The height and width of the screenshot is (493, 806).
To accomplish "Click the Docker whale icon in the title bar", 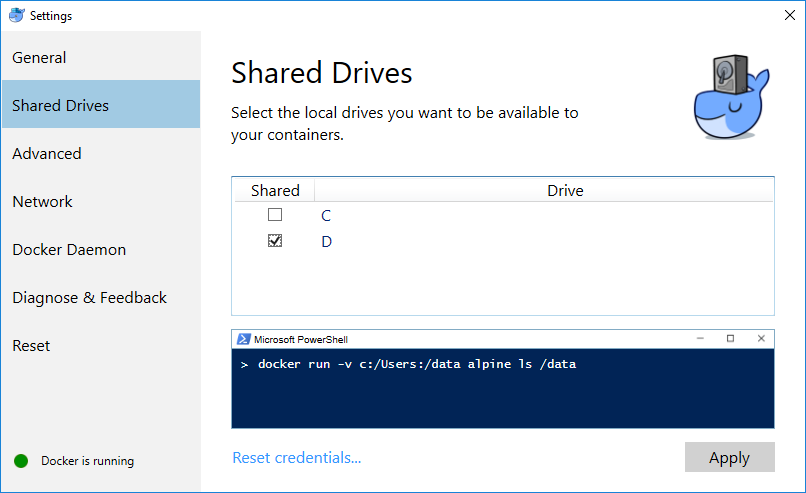I will (16, 15).
